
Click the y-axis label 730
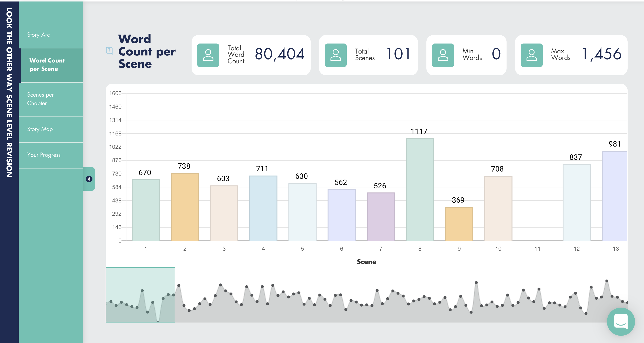pos(117,174)
